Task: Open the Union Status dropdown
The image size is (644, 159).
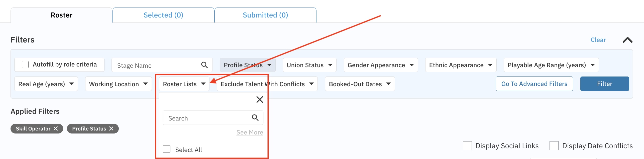Action: point(309,65)
